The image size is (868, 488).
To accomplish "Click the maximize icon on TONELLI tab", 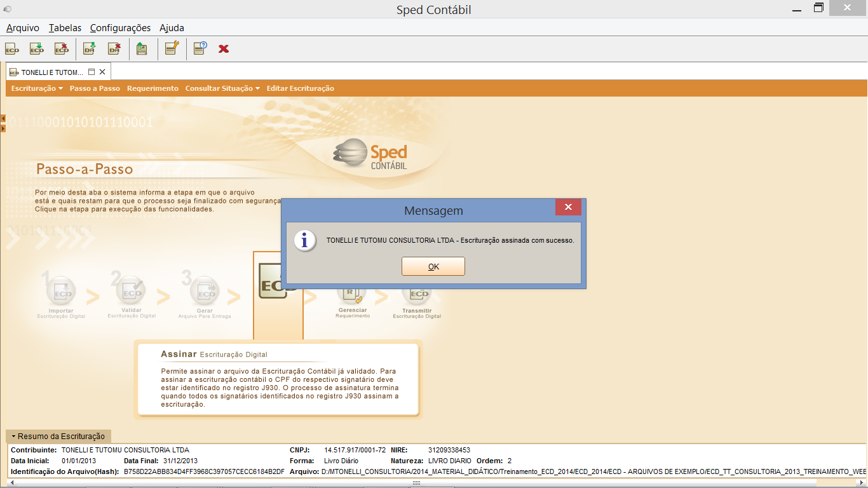I will pos(92,72).
